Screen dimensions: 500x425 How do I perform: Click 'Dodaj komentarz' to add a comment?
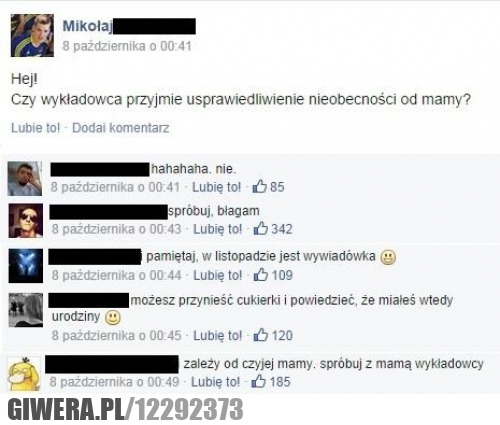coord(121,128)
